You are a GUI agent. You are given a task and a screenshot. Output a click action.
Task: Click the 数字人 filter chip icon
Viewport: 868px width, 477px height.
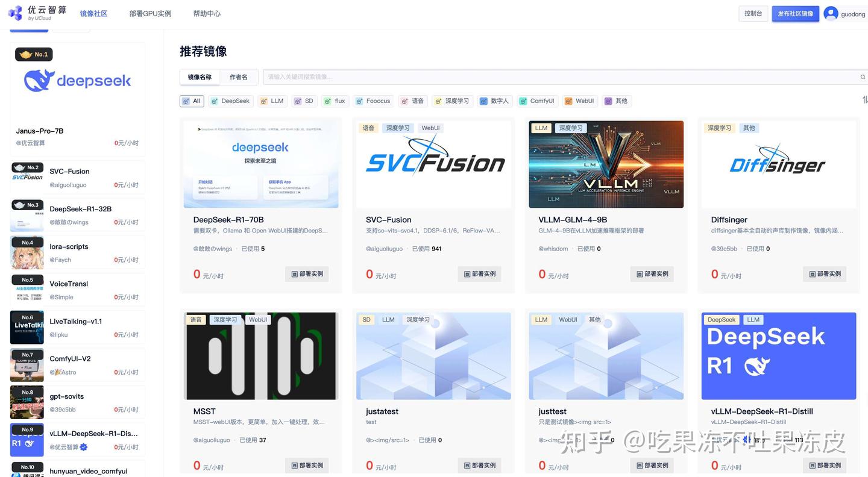(x=483, y=101)
